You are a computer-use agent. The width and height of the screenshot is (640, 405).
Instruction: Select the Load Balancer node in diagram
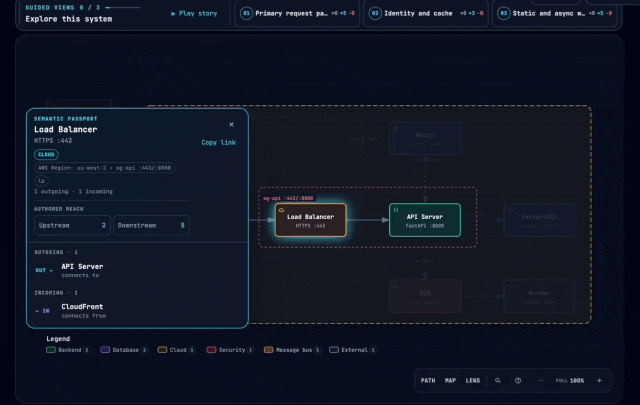pos(311,220)
